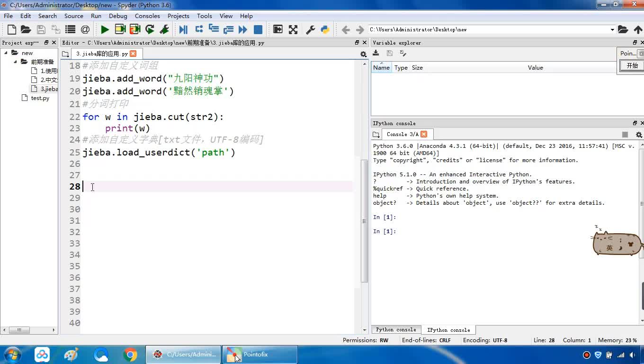Open the working directory path dropdown
The height and width of the screenshot is (364, 644).
[612, 29]
